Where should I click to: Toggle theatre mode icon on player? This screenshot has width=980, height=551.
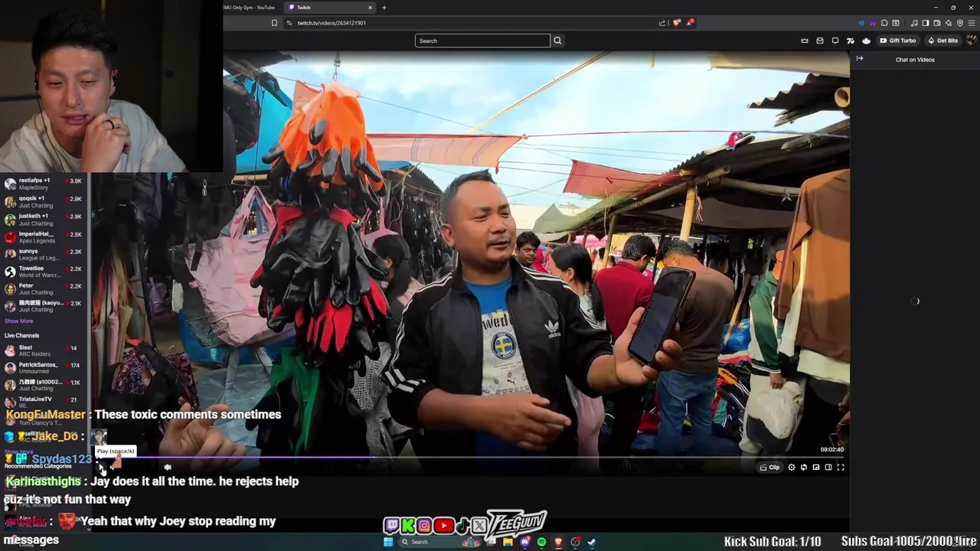pyautogui.click(x=828, y=468)
